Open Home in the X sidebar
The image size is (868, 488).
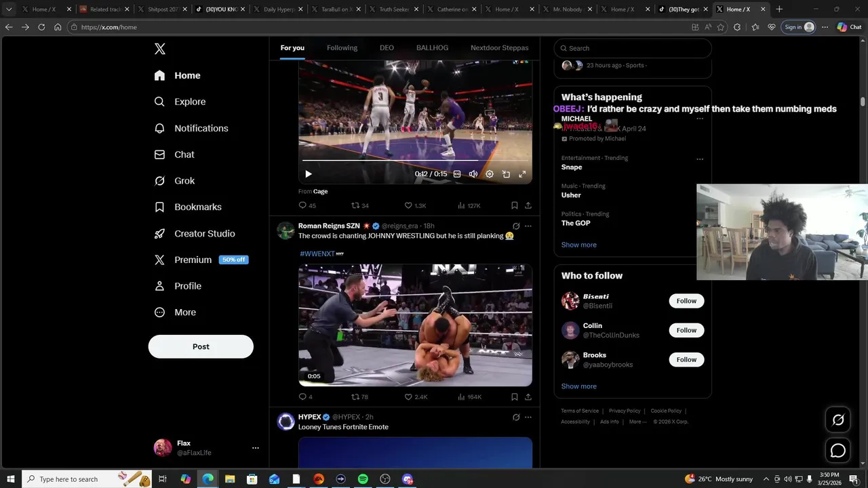click(177, 75)
